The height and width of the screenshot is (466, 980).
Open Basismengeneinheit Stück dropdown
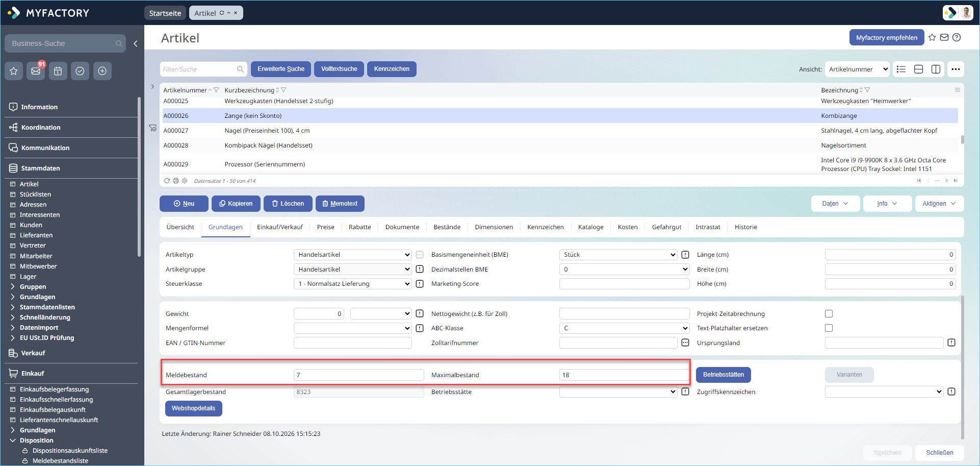tap(618, 255)
